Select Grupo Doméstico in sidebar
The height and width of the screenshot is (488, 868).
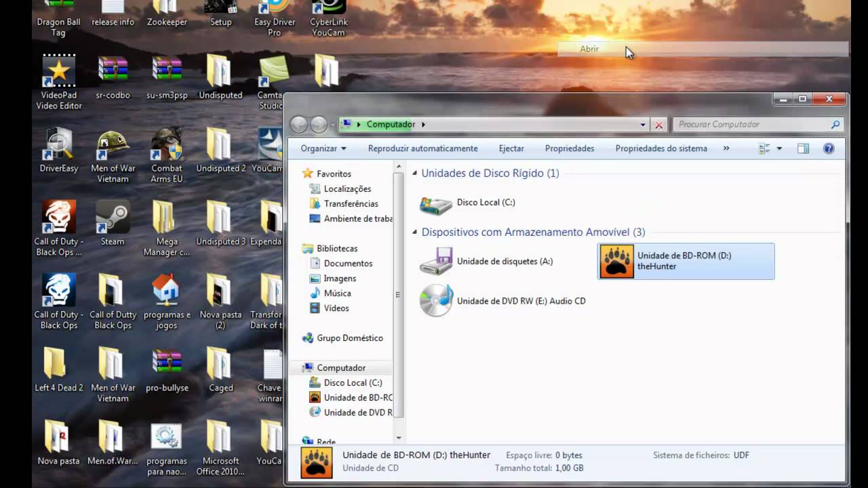pyautogui.click(x=349, y=338)
